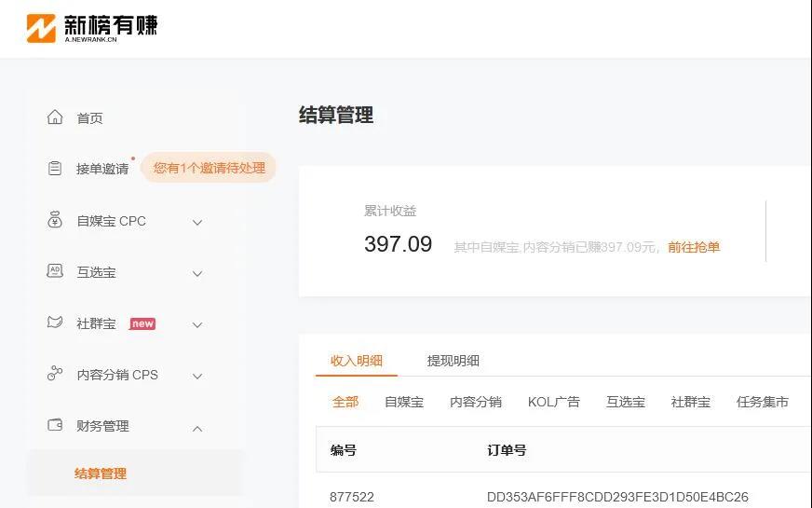Click the 社群宝 sidebar icon
The height and width of the screenshot is (508, 812).
pyautogui.click(x=55, y=323)
